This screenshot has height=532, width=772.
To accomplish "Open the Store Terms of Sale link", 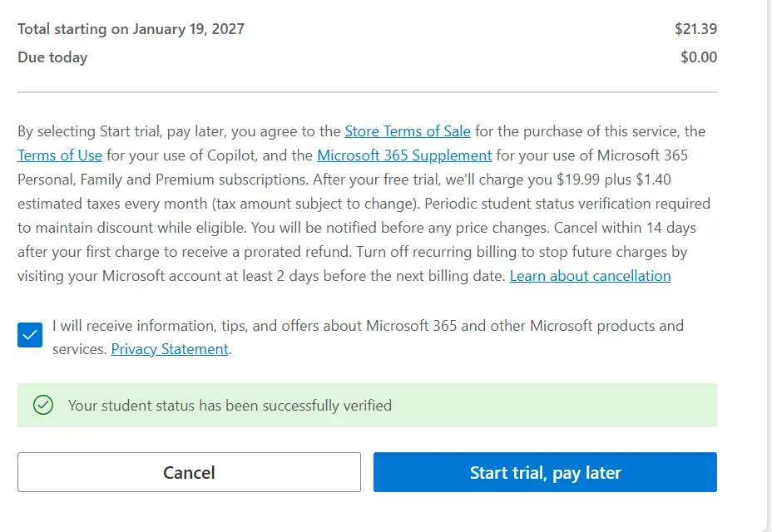I will (x=408, y=131).
